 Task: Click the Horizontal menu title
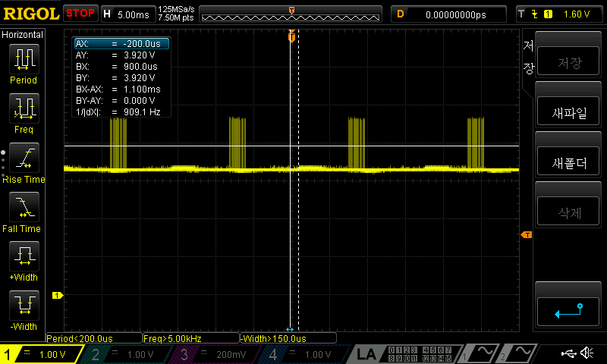click(x=23, y=35)
